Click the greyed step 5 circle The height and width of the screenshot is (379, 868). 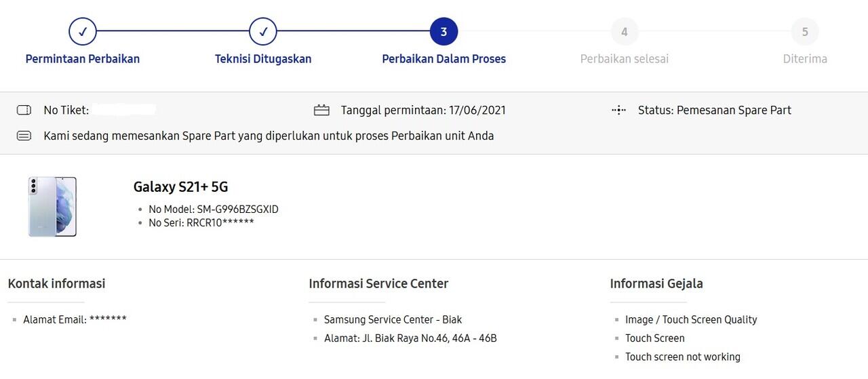click(x=805, y=31)
